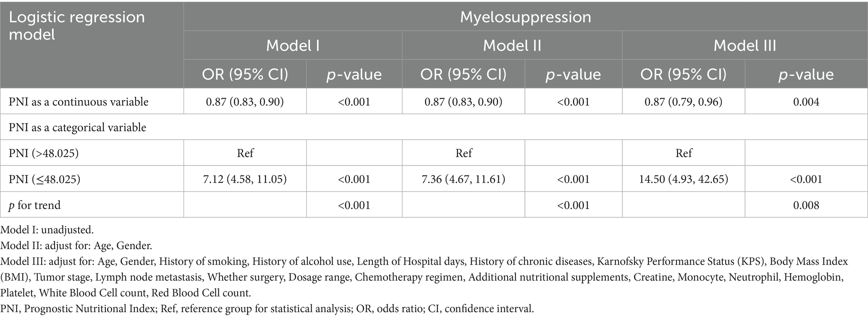The image size is (868, 318).
Task: Click the 0.008 p for trend value
Action: [x=806, y=205]
